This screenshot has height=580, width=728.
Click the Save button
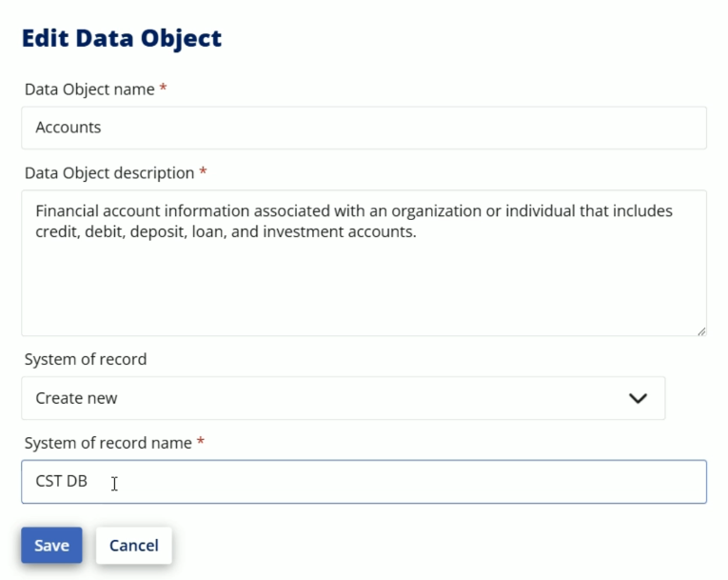tap(51, 545)
